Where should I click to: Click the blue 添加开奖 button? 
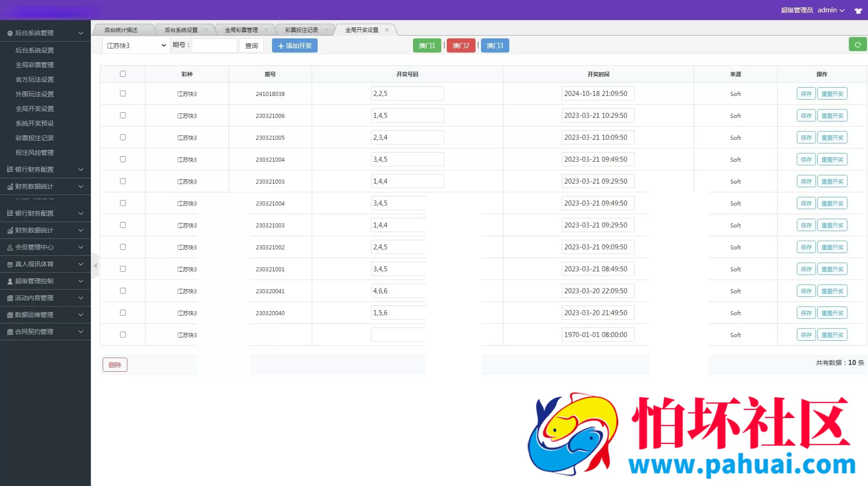coord(294,46)
